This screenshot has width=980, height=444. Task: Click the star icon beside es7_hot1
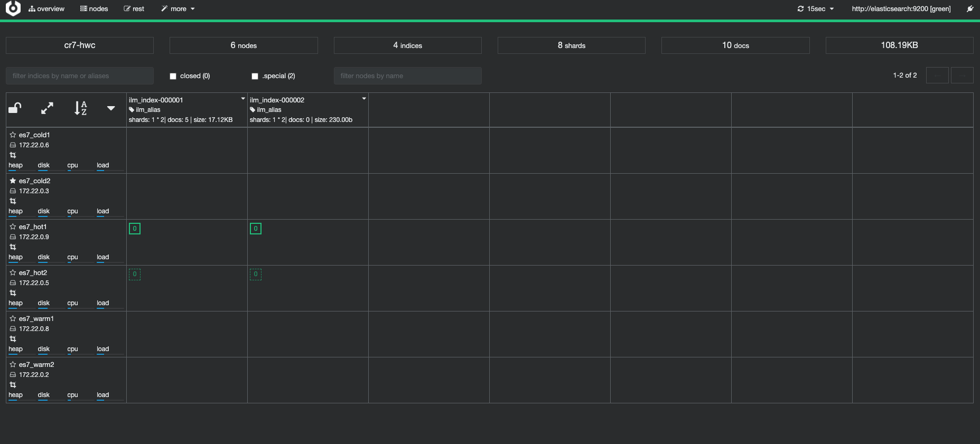coord(13,227)
